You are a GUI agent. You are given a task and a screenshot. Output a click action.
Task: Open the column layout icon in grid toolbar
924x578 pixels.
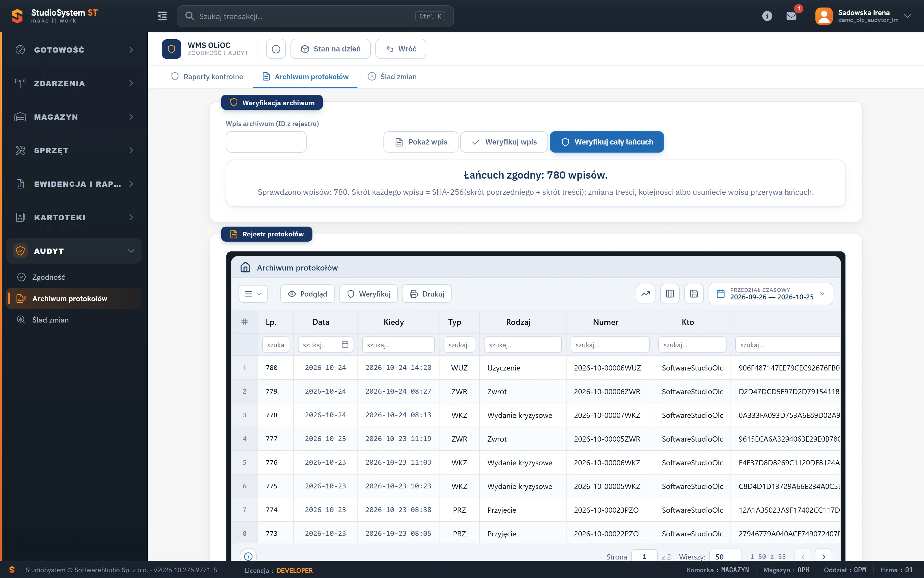pos(670,294)
